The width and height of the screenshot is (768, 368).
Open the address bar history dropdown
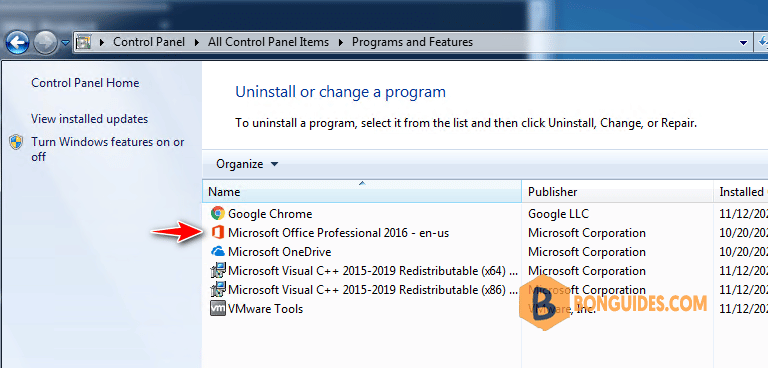pyautogui.click(x=744, y=43)
